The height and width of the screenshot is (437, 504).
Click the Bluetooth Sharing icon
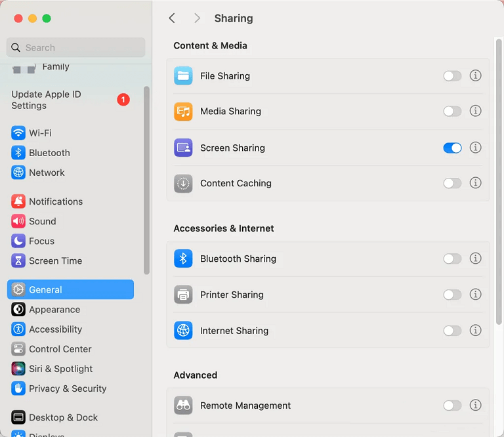[183, 259]
